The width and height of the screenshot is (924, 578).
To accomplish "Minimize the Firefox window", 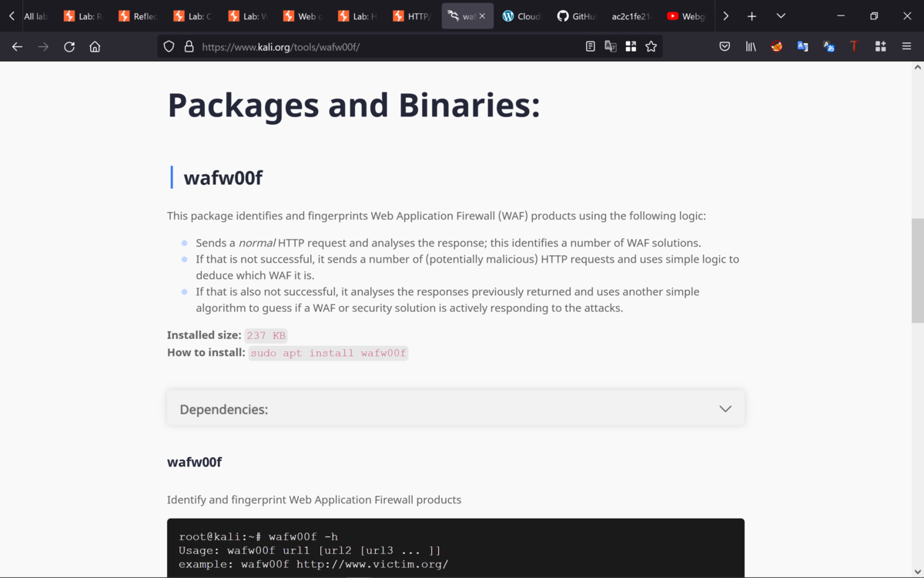I will [x=840, y=16].
